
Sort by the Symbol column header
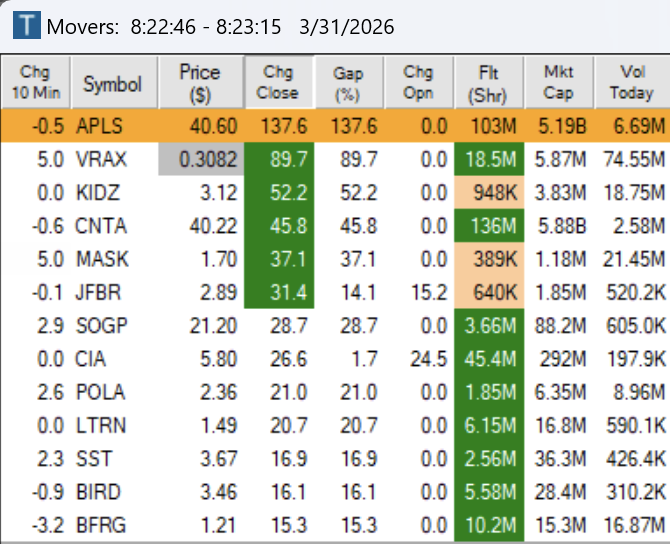[x=114, y=82]
